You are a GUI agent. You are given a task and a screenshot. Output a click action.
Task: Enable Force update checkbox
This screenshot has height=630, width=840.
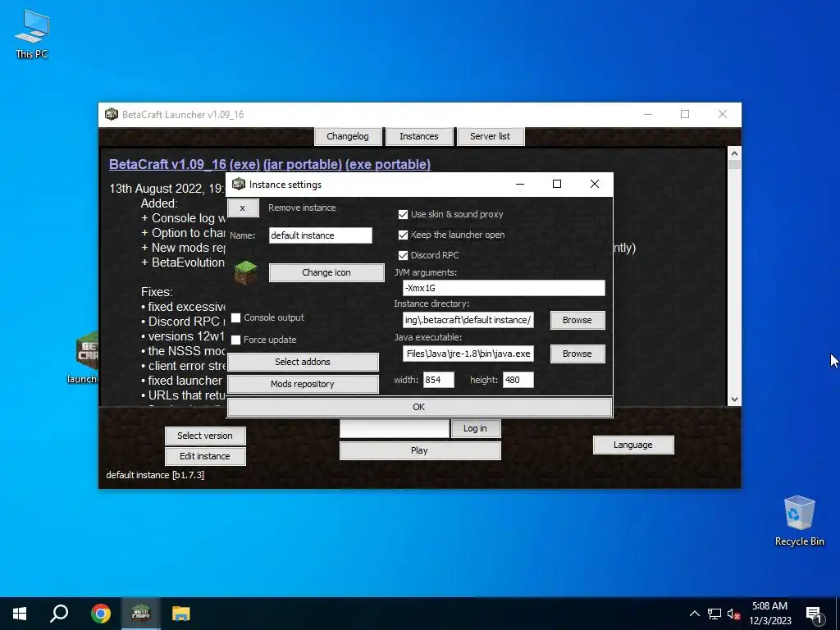click(235, 340)
